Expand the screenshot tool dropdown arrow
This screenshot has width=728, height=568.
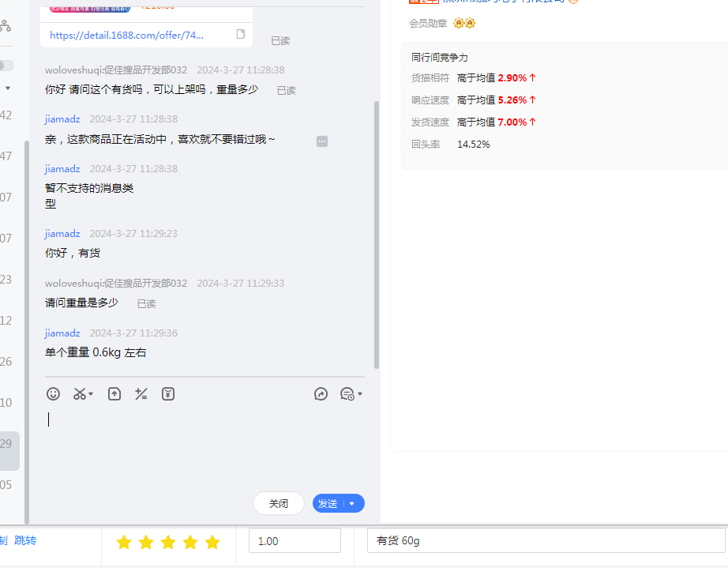91,393
